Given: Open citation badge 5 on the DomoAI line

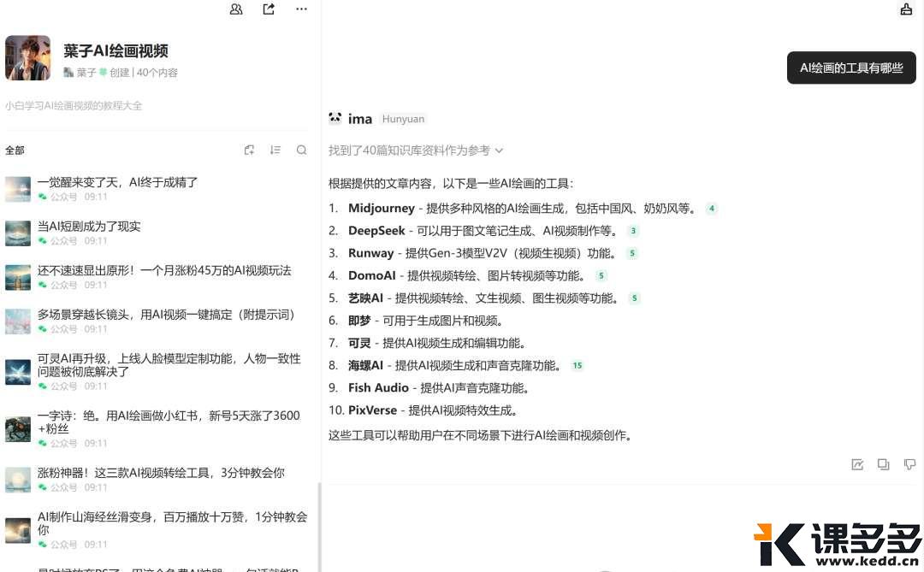Looking at the screenshot, I should point(601,275).
